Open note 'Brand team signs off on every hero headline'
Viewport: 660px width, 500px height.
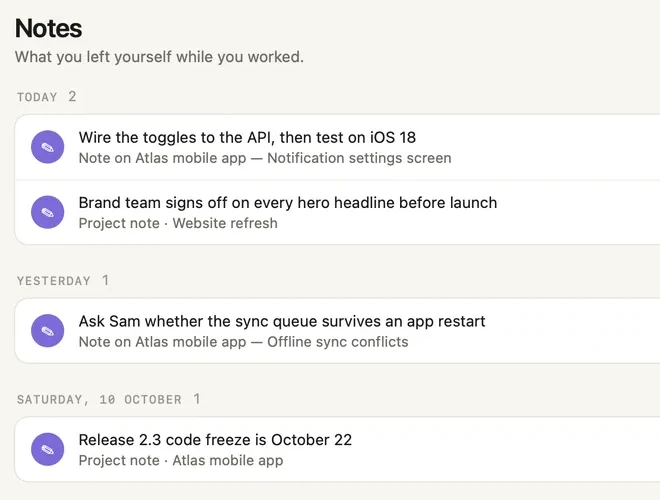click(288, 203)
